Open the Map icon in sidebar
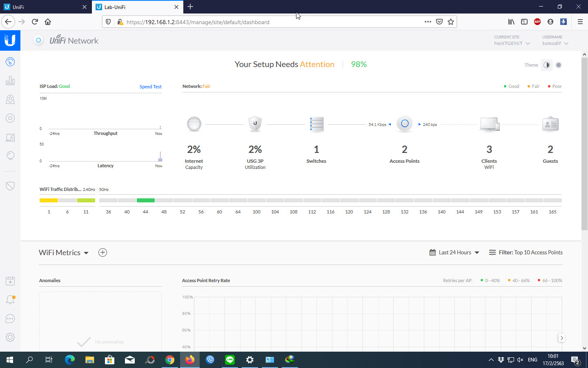This screenshot has height=368, width=588. click(x=10, y=99)
